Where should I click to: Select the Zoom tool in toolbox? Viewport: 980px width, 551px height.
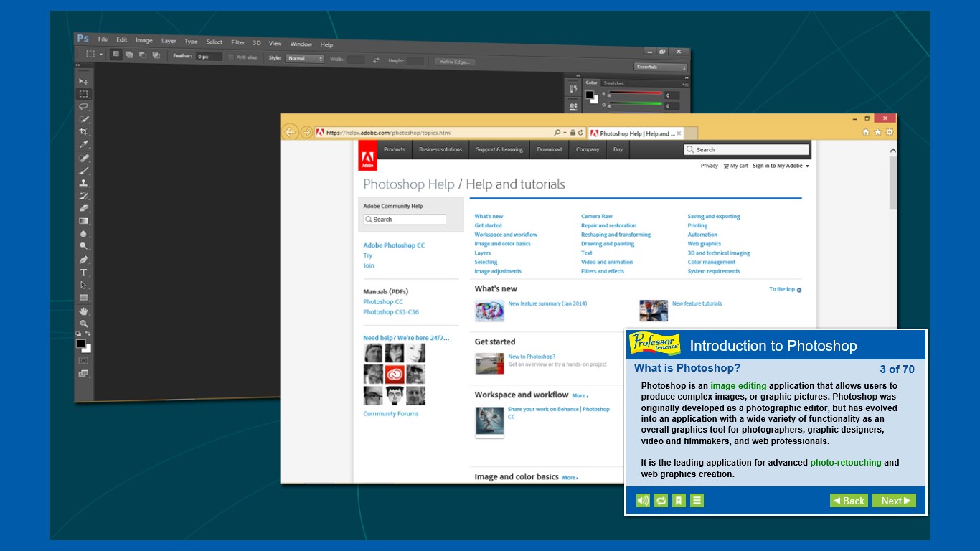coord(84,324)
